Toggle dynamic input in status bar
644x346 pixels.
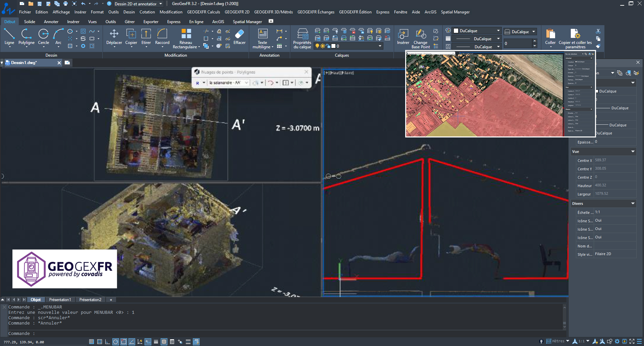148,342
